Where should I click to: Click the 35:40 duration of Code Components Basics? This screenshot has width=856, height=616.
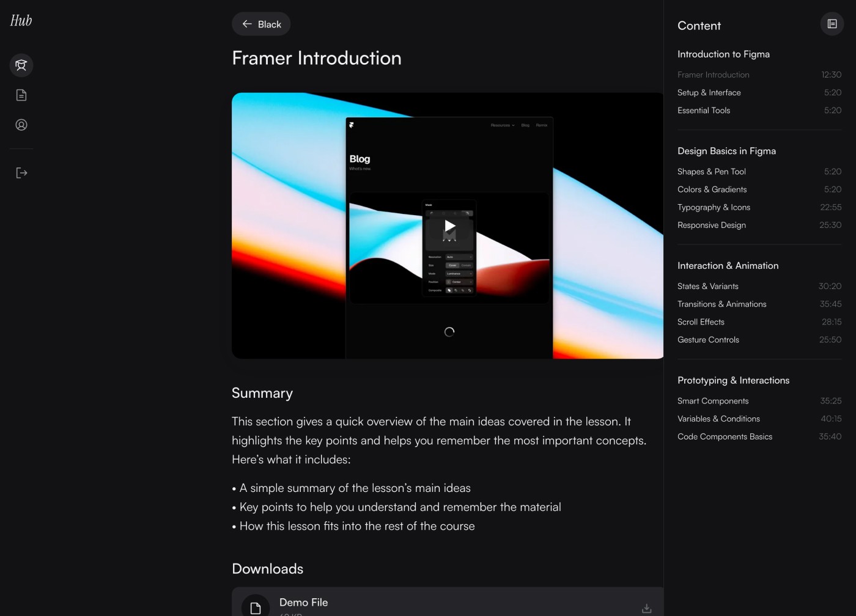(830, 436)
